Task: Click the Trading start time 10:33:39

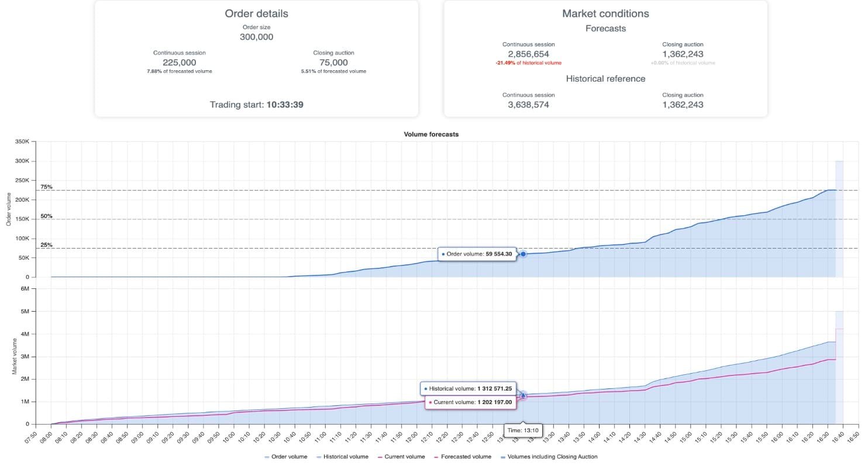Action: pos(284,105)
